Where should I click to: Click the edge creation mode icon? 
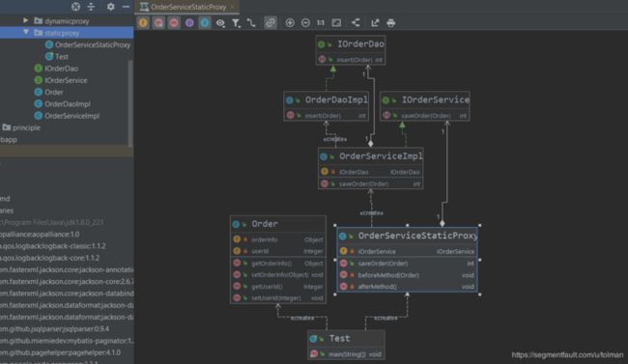(x=251, y=23)
